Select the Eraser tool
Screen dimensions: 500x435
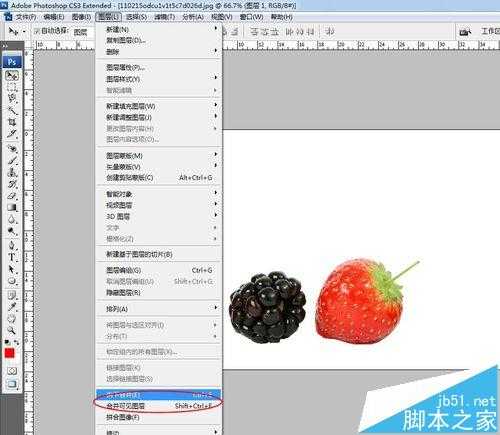click(x=12, y=196)
